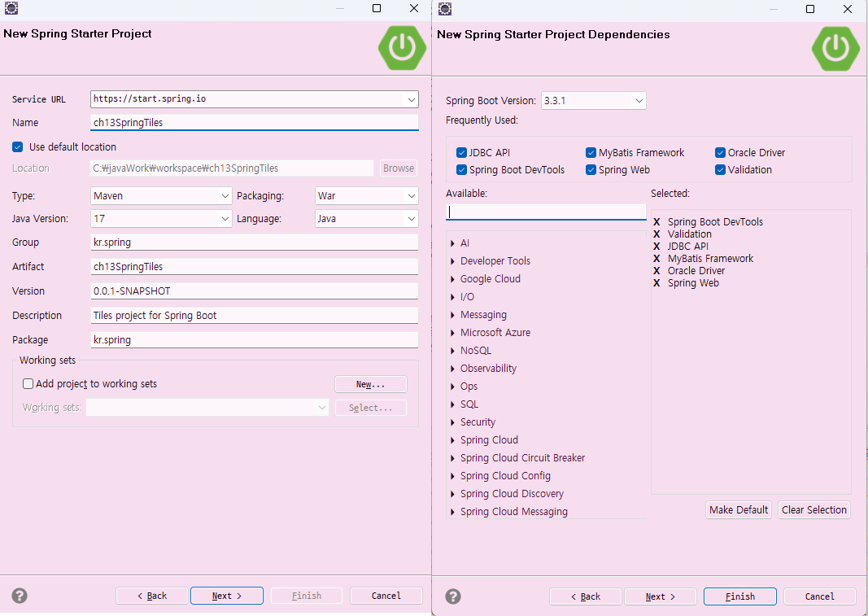Expand the Google Cloud category
This screenshot has height=616, width=868.
[x=453, y=278]
